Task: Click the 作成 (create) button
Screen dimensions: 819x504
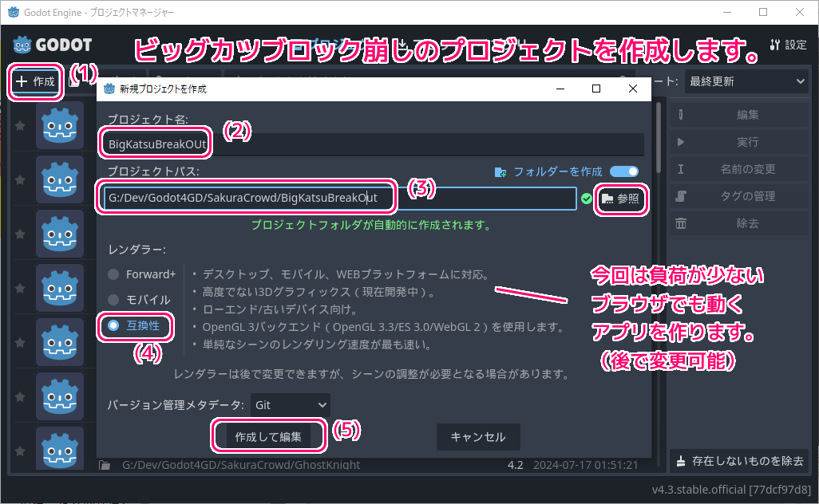Action: click(35, 81)
